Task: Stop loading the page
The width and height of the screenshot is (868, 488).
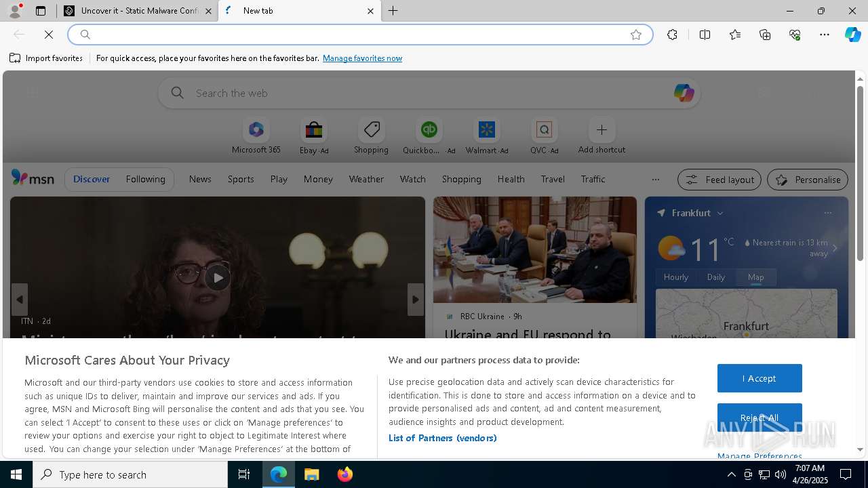Action: 49,35
